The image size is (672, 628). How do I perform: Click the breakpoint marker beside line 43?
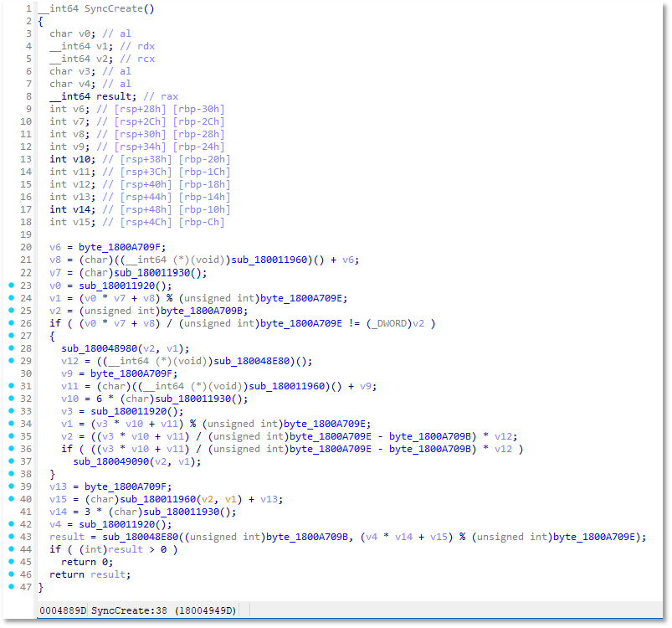[x=9, y=537]
